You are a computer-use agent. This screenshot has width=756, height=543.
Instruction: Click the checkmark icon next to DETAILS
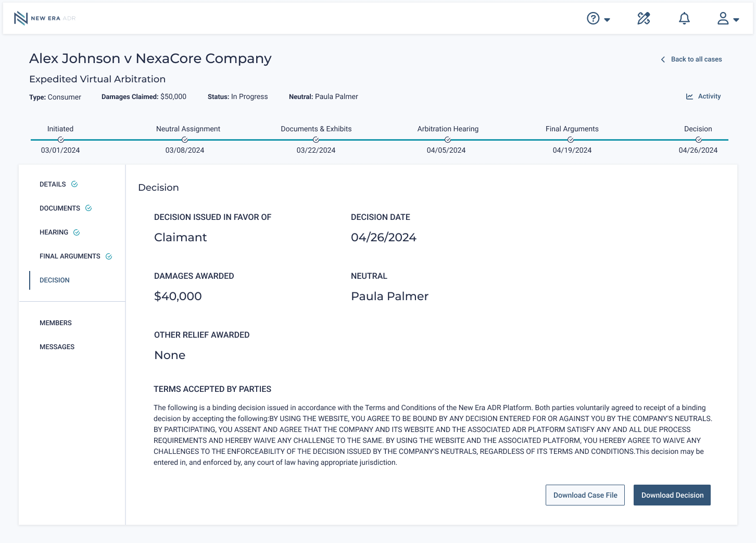[x=74, y=184]
